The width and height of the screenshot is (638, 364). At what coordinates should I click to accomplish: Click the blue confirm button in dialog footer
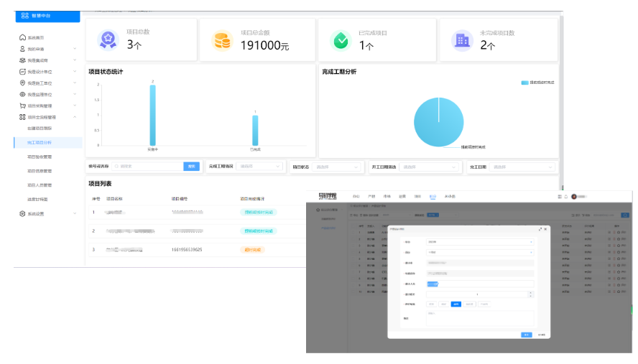click(x=527, y=335)
